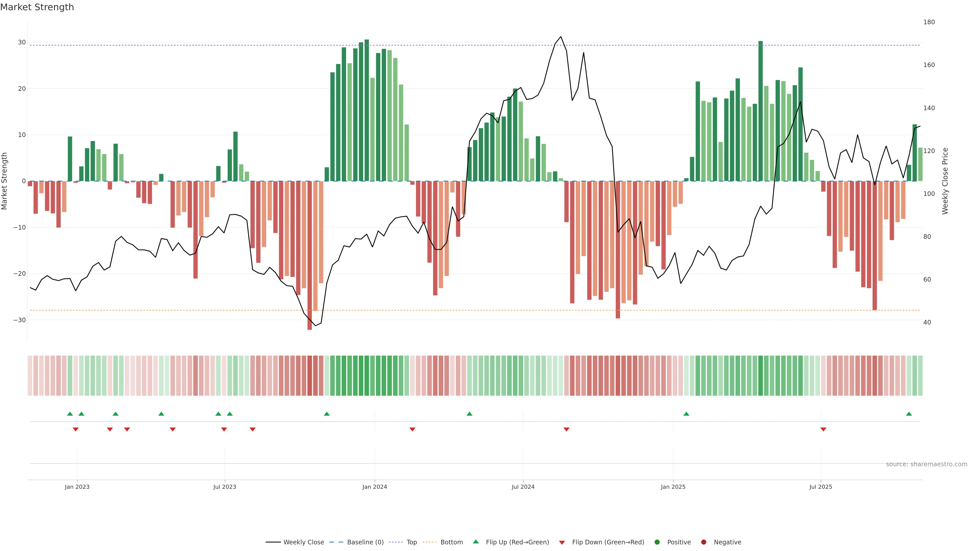Click the first green flip-up triangle on the left
Viewport: 980px width, 551px height.
tap(70, 414)
